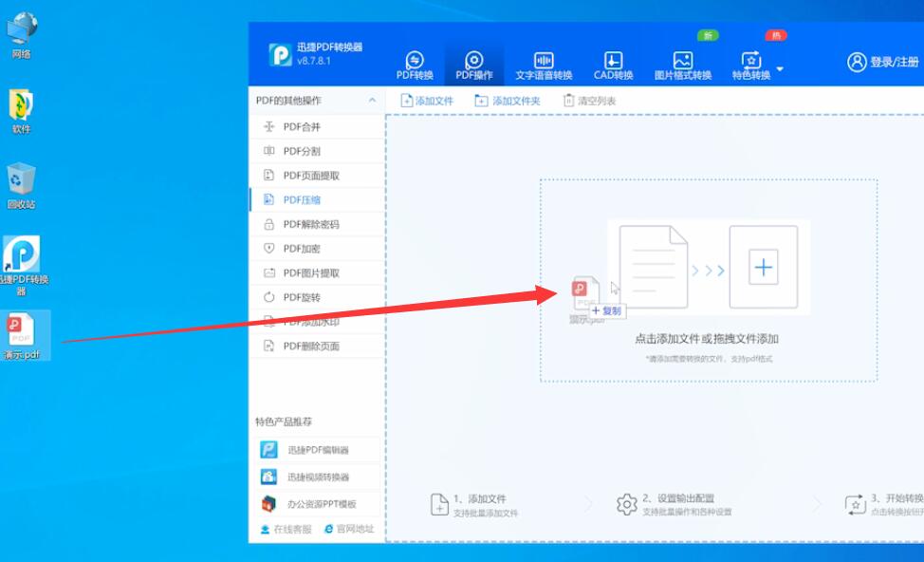This screenshot has height=562, width=924.
Task: Select the 网络 desktop icon
Action: tap(21, 35)
